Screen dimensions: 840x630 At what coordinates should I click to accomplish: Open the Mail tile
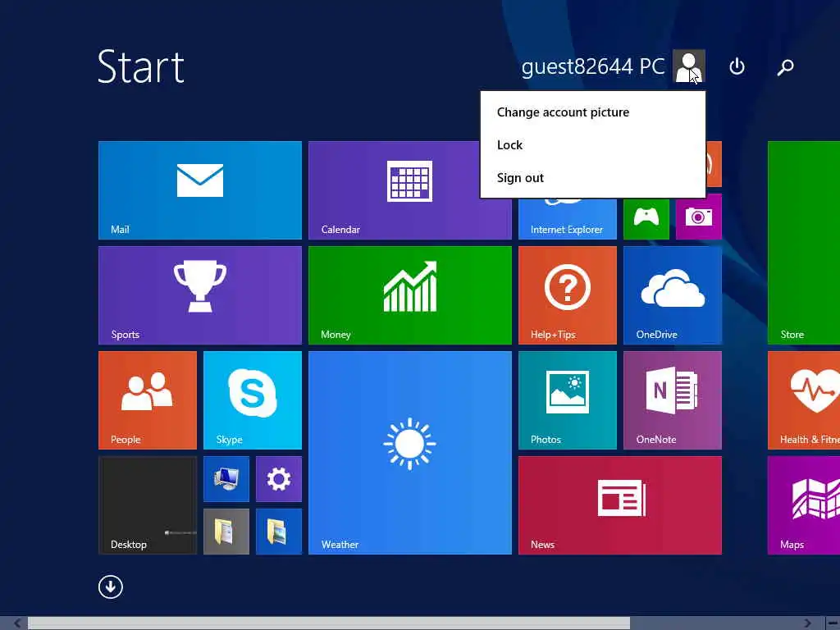pyautogui.click(x=200, y=190)
